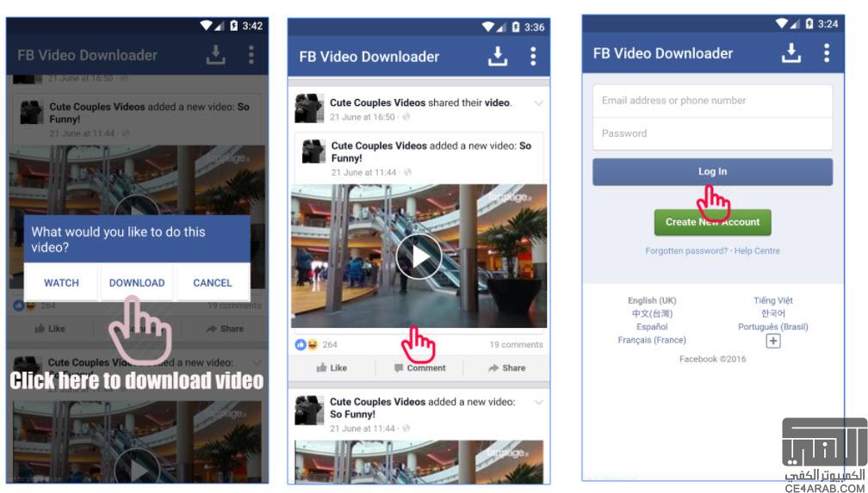Click Create New Account button
Screen dimensions: 868x493
point(712,222)
